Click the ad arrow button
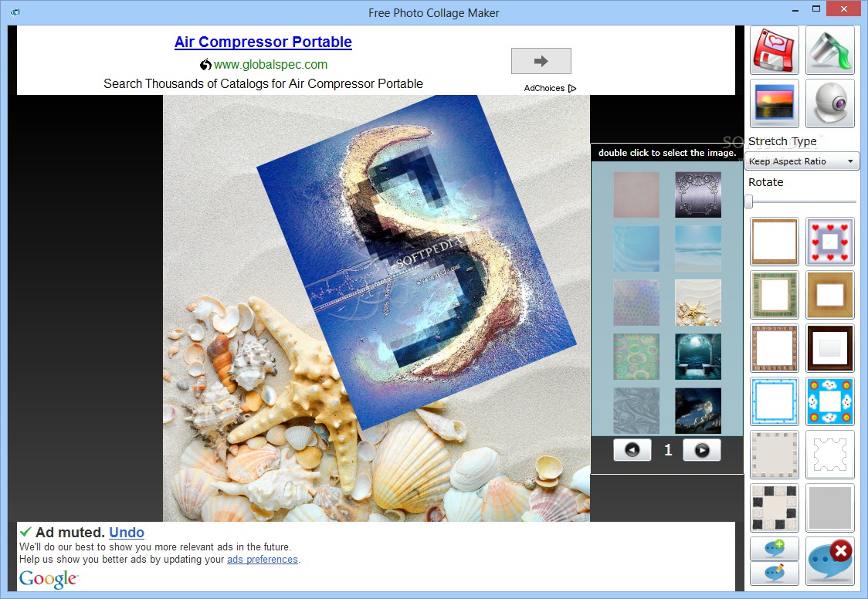The width and height of the screenshot is (868, 599). [x=541, y=61]
